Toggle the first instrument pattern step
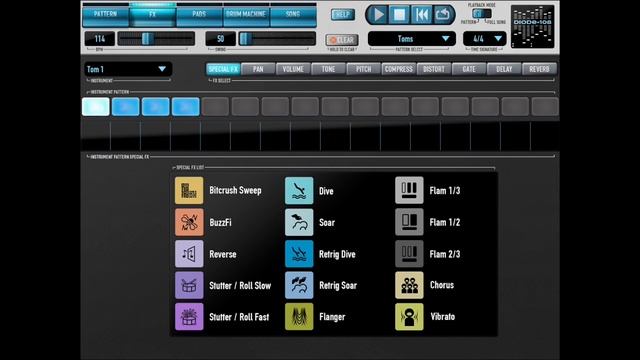The image size is (640, 360). point(96,107)
